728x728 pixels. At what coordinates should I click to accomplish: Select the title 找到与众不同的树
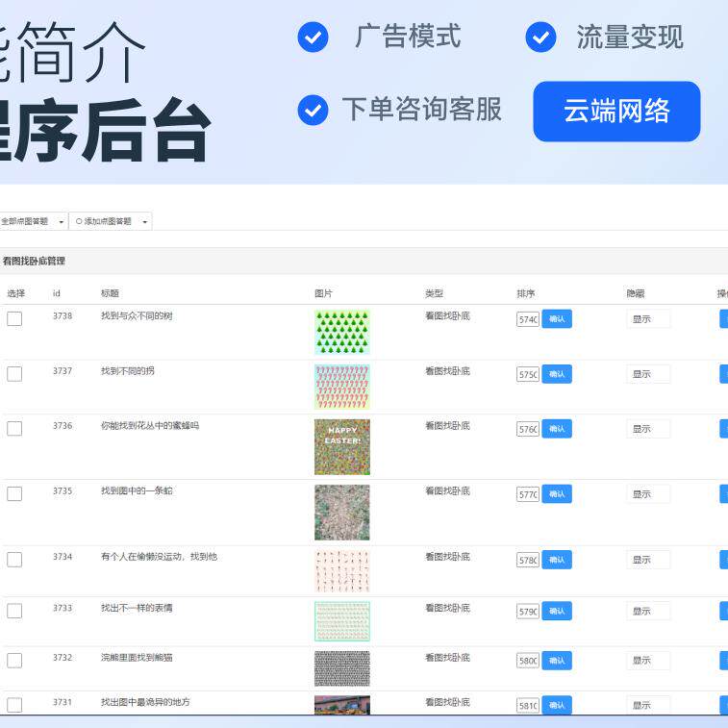137,315
